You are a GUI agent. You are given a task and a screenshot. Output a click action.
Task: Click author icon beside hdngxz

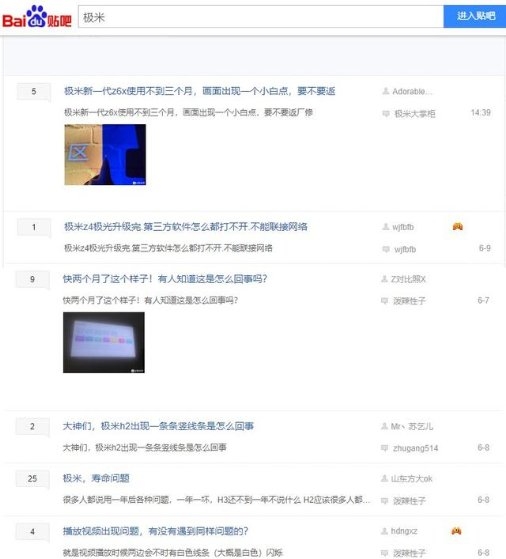[x=384, y=531]
